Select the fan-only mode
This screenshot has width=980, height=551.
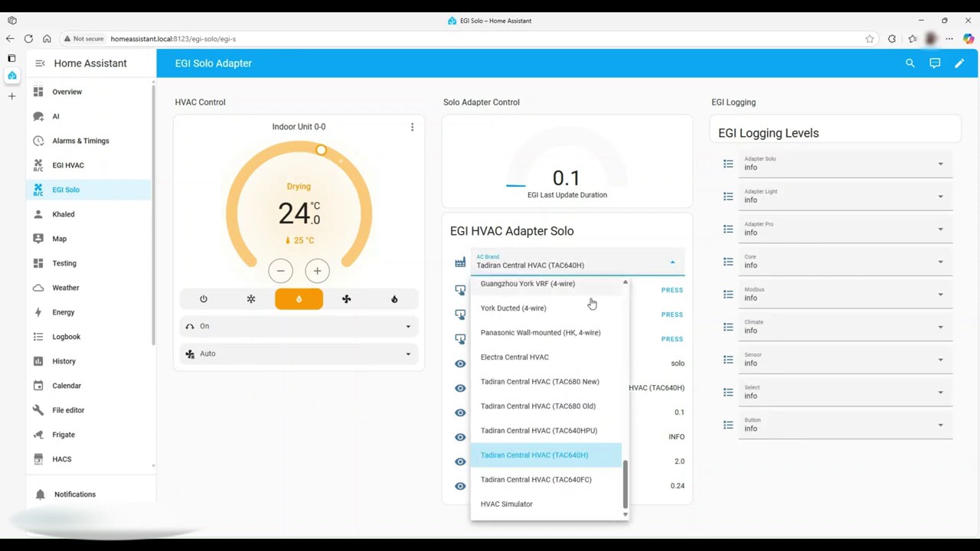point(347,299)
